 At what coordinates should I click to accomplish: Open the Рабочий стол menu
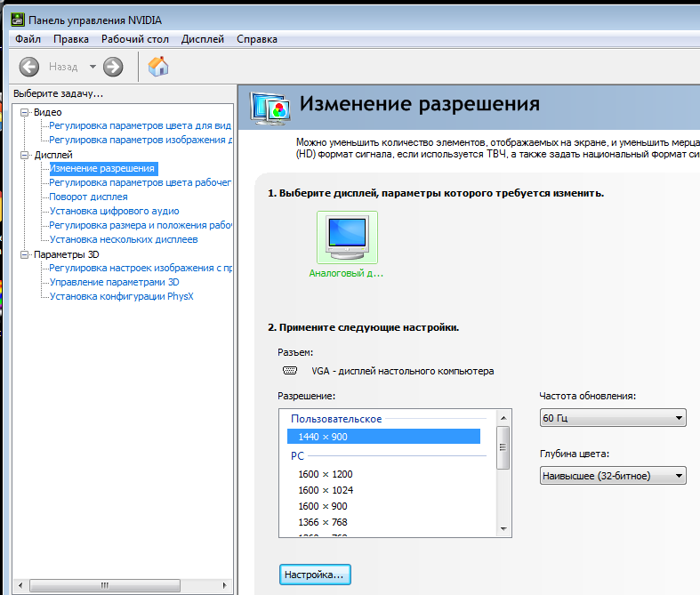(134, 39)
